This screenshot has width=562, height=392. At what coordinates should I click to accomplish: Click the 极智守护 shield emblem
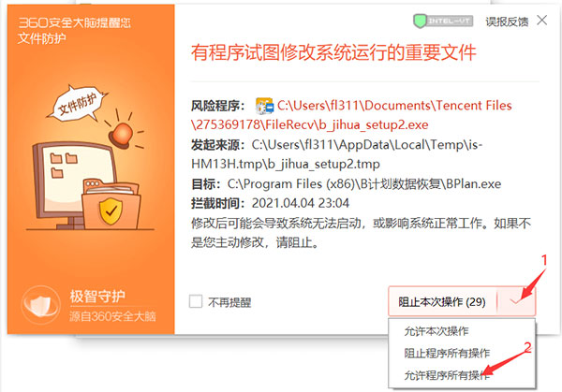click(41, 305)
